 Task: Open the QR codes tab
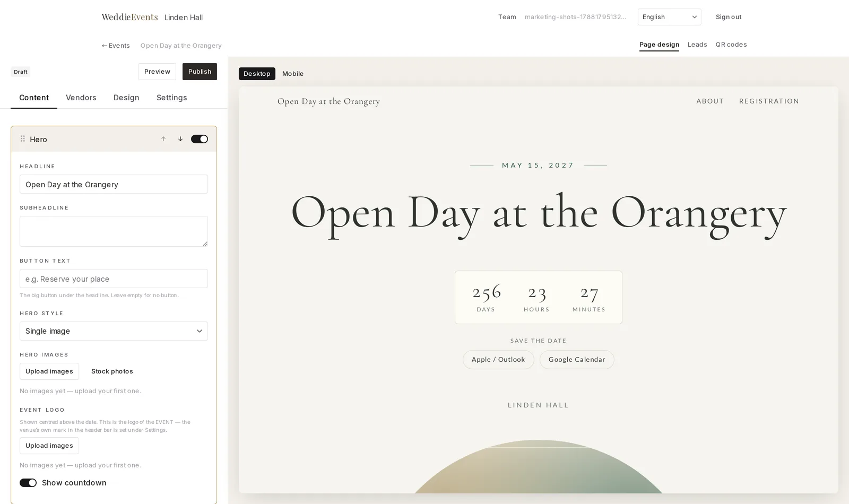pyautogui.click(x=731, y=45)
